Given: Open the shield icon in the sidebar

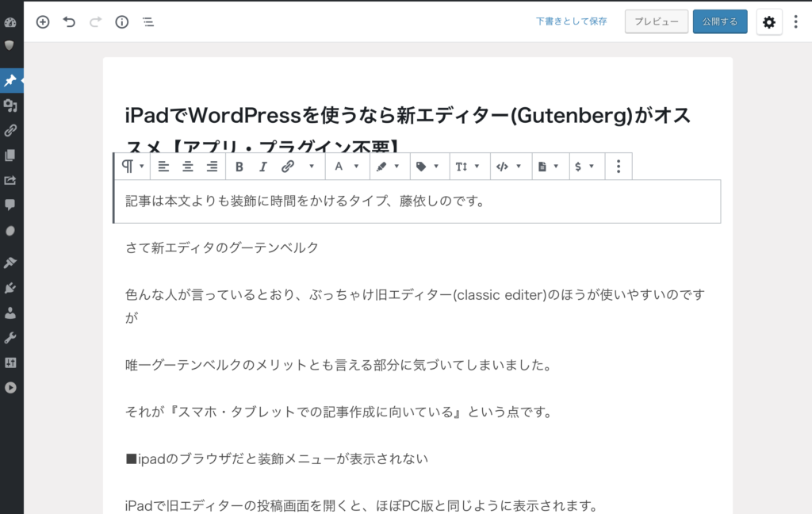Looking at the screenshot, I should pyautogui.click(x=10, y=45).
